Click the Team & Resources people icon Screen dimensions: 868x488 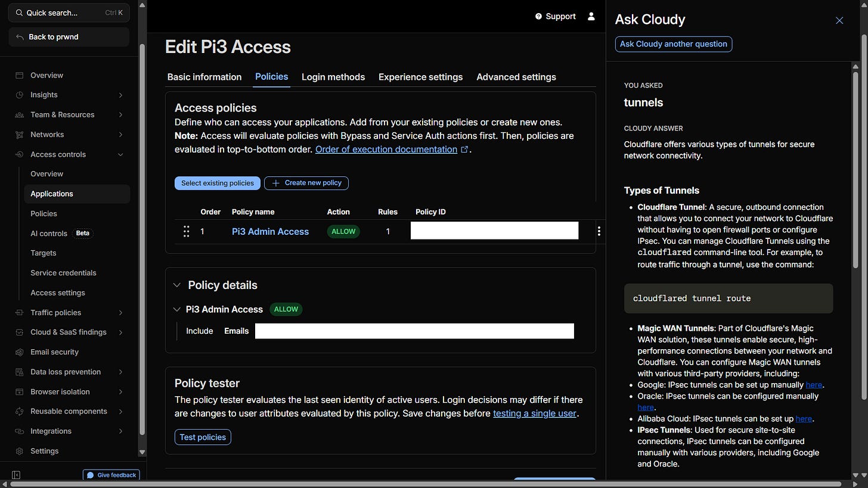(19, 114)
